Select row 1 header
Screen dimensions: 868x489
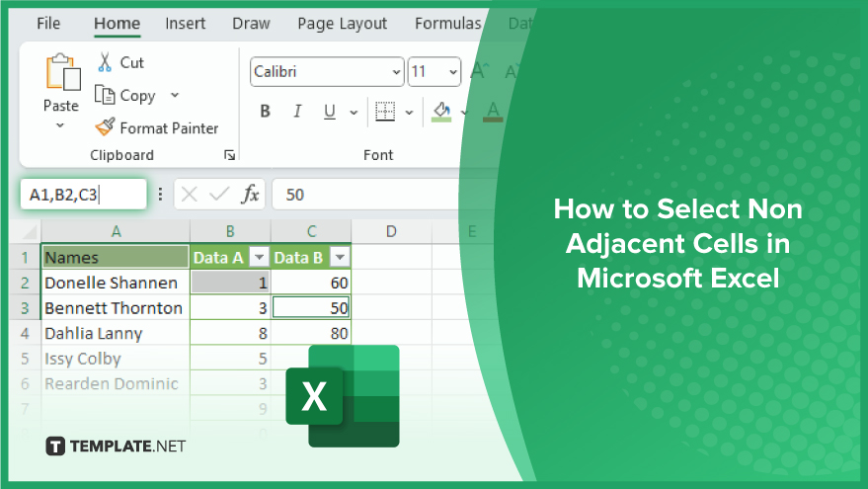tap(25, 257)
